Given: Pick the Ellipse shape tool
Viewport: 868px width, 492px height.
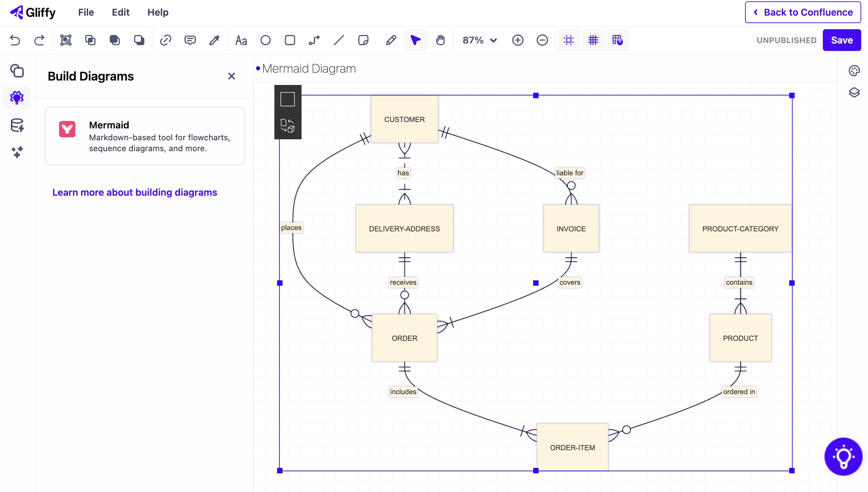Looking at the screenshot, I should 265,40.
